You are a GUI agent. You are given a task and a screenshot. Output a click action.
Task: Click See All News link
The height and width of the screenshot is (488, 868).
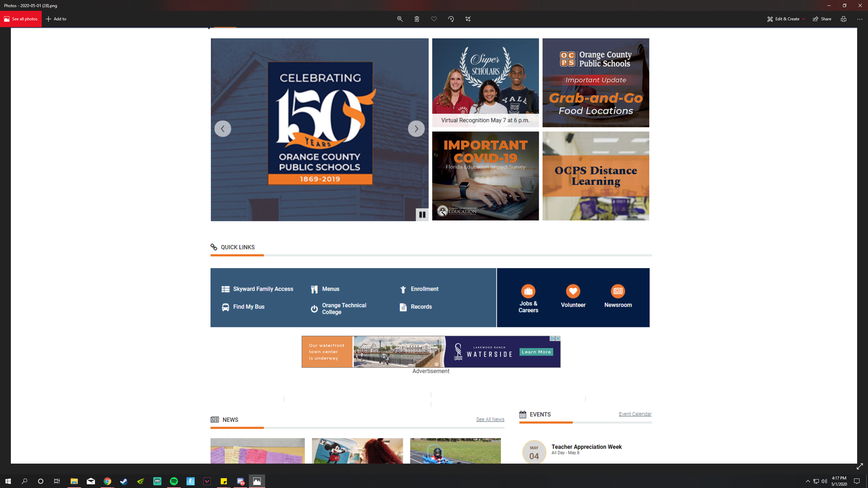click(x=490, y=420)
